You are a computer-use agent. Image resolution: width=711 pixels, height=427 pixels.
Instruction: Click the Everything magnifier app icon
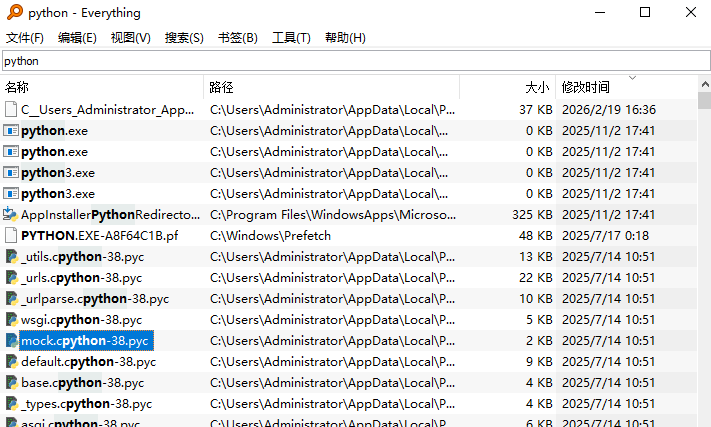[x=15, y=12]
